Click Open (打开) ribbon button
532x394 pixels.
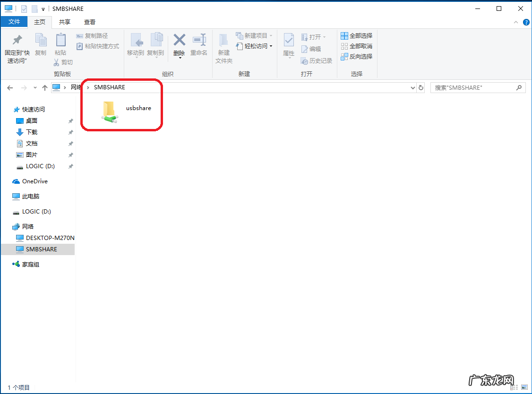coord(313,37)
